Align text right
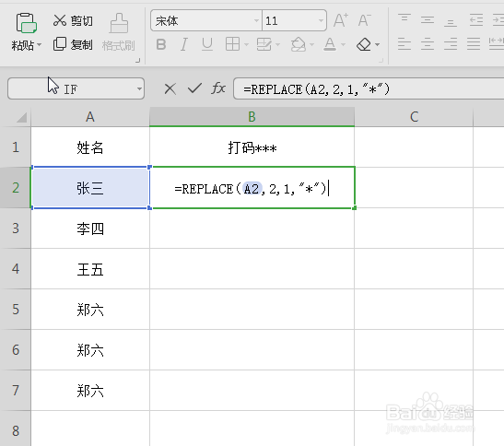 pos(451,43)
